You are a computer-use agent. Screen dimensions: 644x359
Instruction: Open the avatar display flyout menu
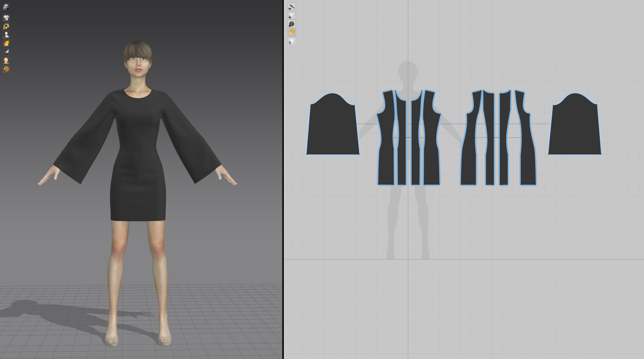point(9,37)
